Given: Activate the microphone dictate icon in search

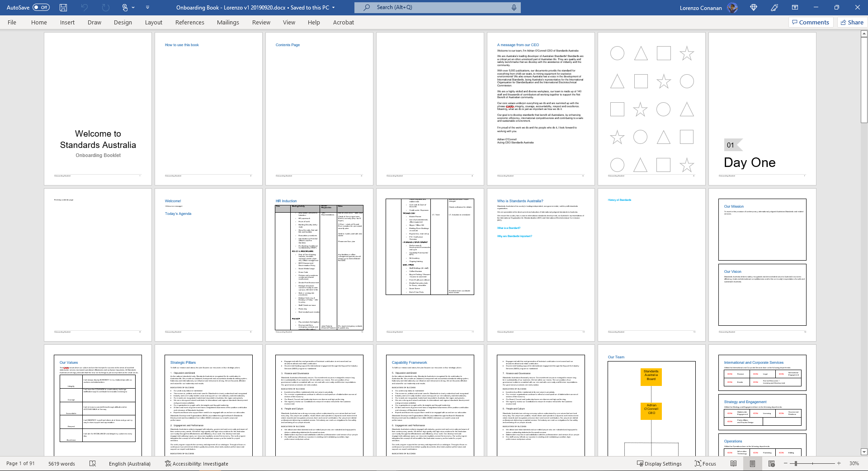Looking at the screenshot, I should tap(514, 7).
